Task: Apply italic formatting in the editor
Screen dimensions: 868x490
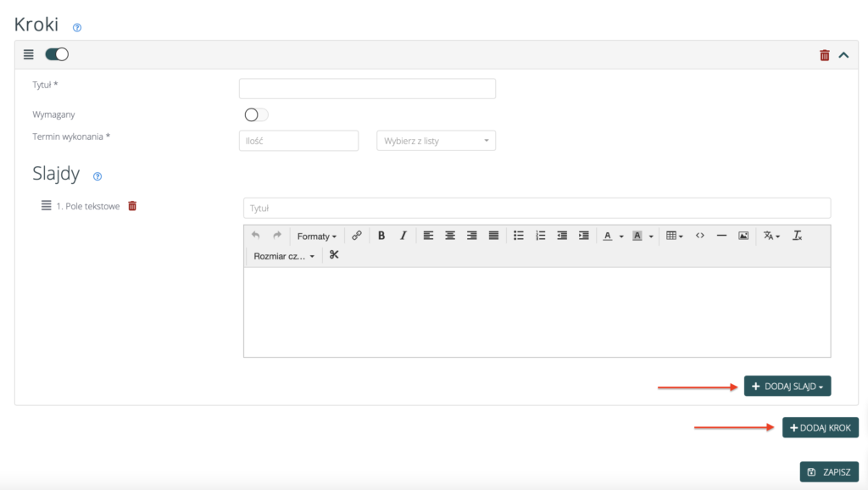Action: click(403, 236)
